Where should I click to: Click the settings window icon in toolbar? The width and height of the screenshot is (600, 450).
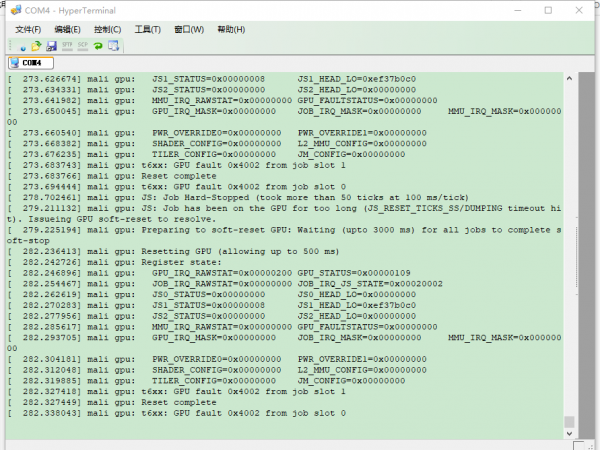point(113,46)
